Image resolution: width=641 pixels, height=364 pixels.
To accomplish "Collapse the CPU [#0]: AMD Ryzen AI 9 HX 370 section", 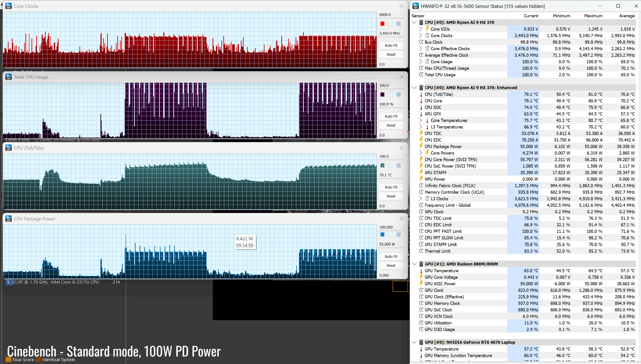I will click(x=414, y=22).
